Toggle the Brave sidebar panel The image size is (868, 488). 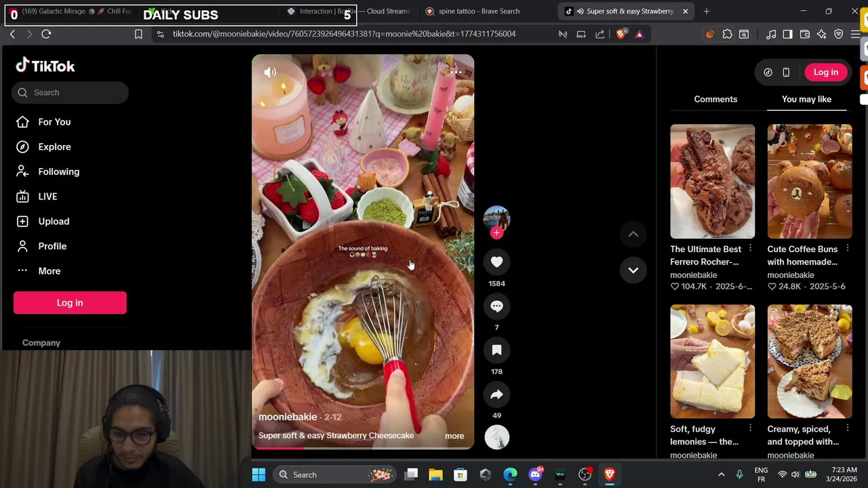point(787,34)
